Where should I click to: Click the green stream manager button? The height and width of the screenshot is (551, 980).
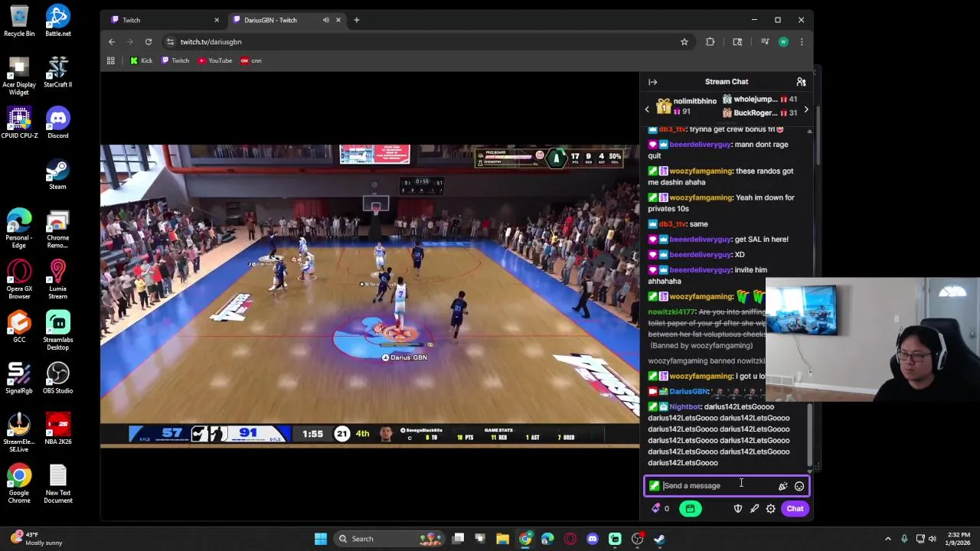(x=690, y=509)
